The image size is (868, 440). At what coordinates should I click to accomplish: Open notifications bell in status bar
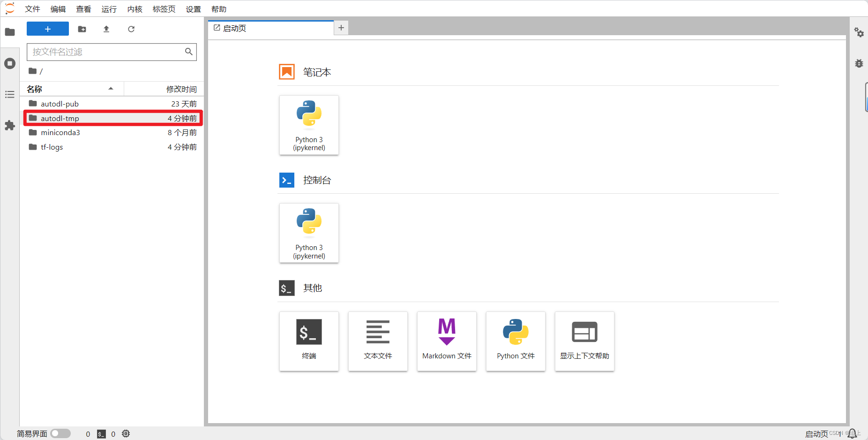(852, 434)
